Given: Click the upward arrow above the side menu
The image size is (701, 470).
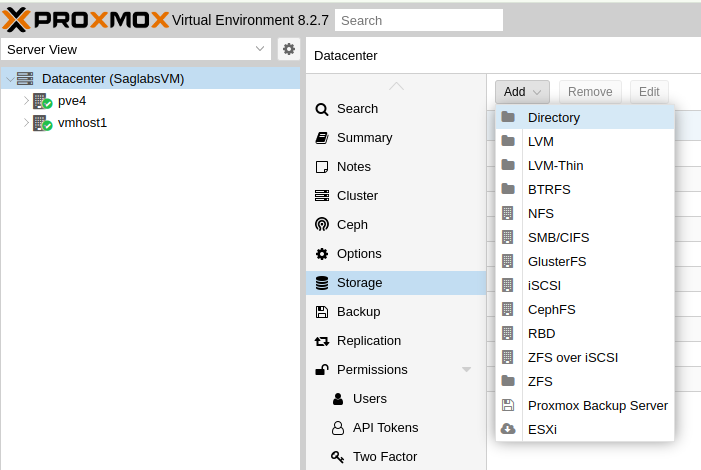Looking at the screenshot, I should pos(396,86).
